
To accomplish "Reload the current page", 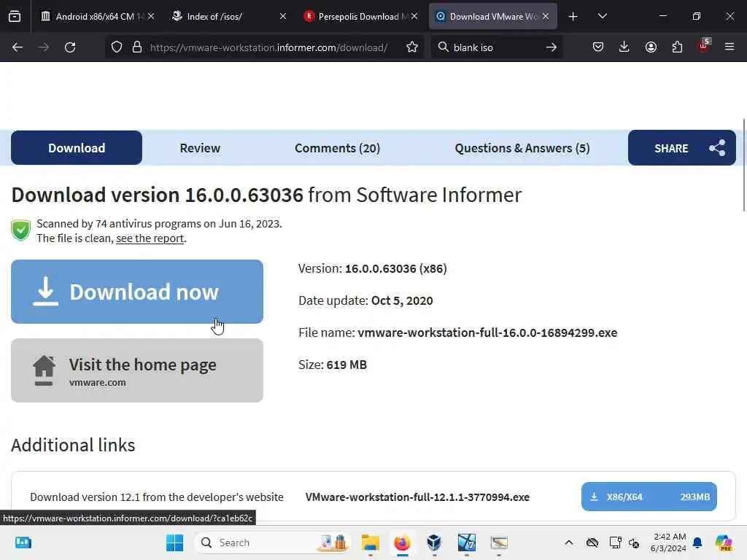I will (70, 47).
